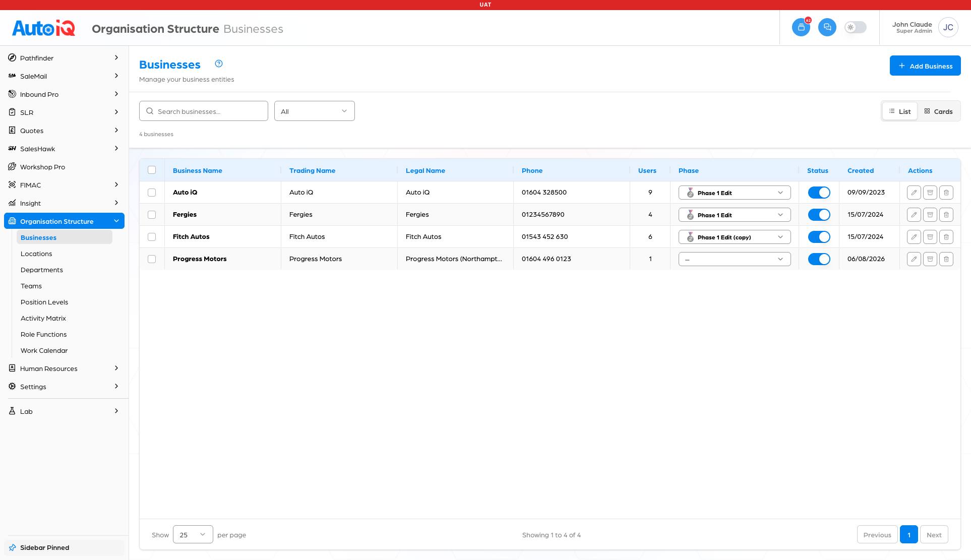971x560 pixels.
Task: Expand the Human Resources menu
Action: pyautogui.click(x=64, y=368)
